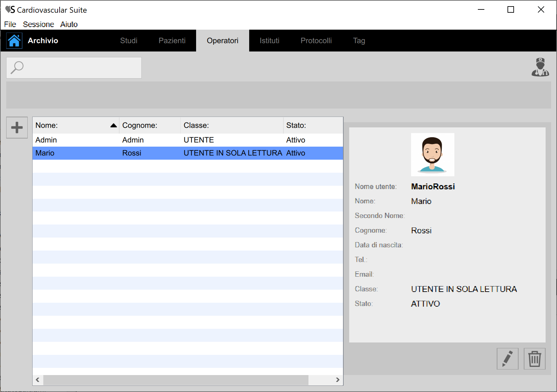The image size is (557, 392).
Task: Click Mario Rossi's avatar picture
Action: click(432, 154)
